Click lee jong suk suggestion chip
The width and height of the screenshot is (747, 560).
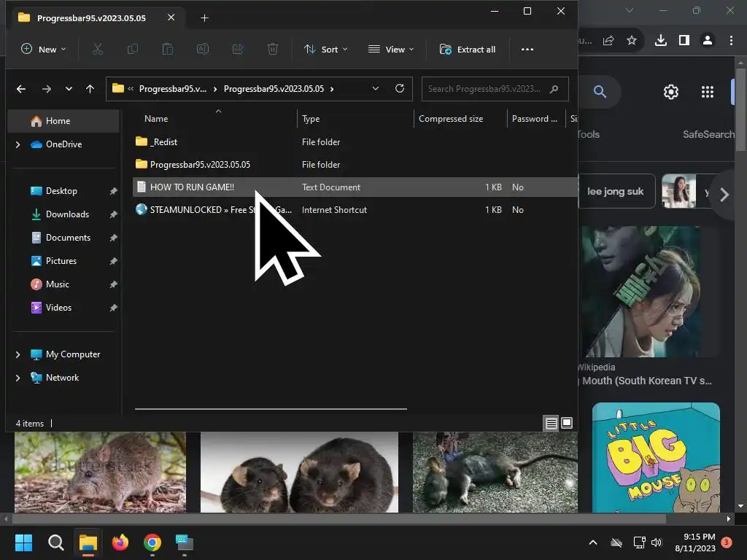617,192
